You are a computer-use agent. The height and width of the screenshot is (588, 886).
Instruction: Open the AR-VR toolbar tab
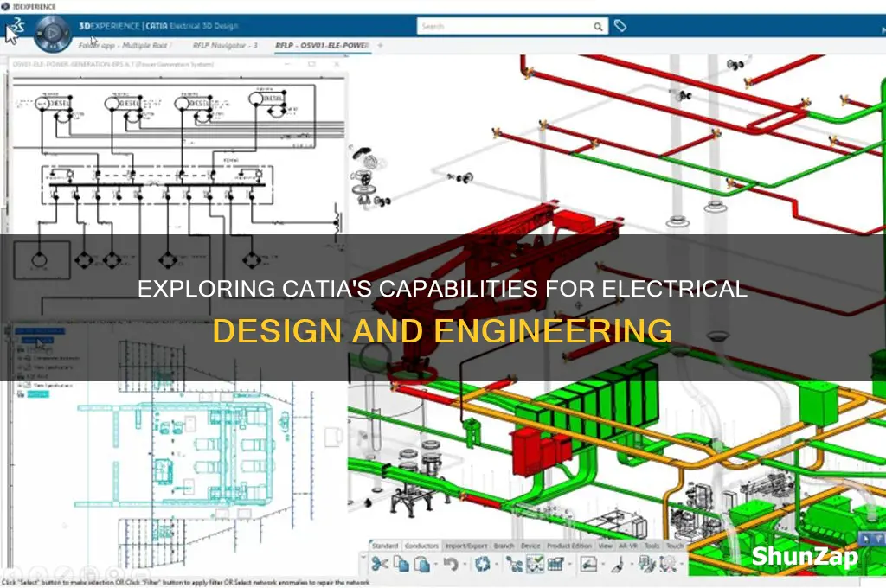tap(628, 546)
